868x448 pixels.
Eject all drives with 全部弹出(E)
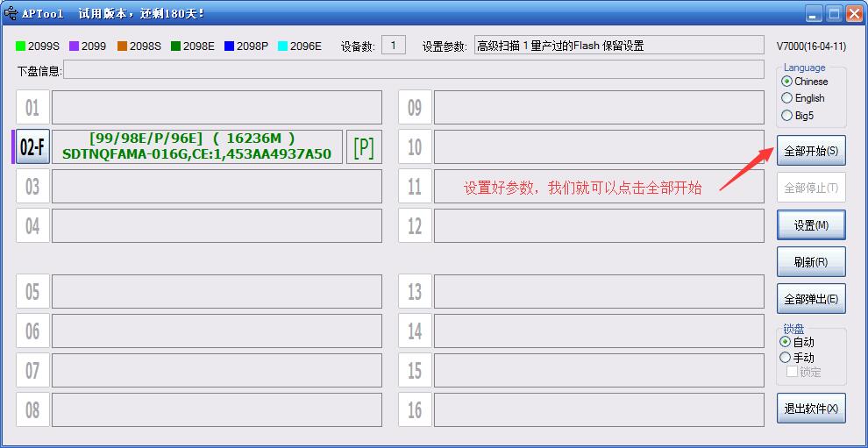[811, 299]
